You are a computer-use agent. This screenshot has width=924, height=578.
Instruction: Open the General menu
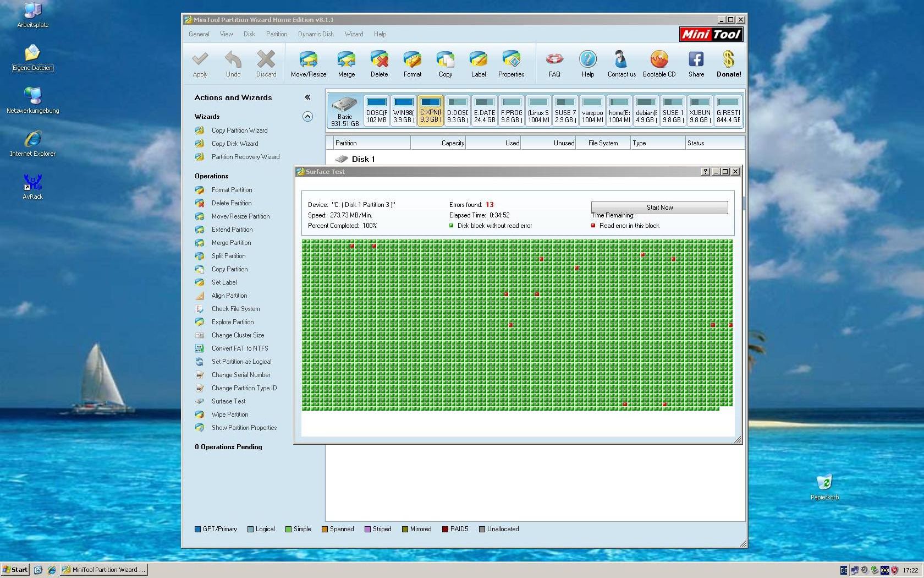point(199,34)
